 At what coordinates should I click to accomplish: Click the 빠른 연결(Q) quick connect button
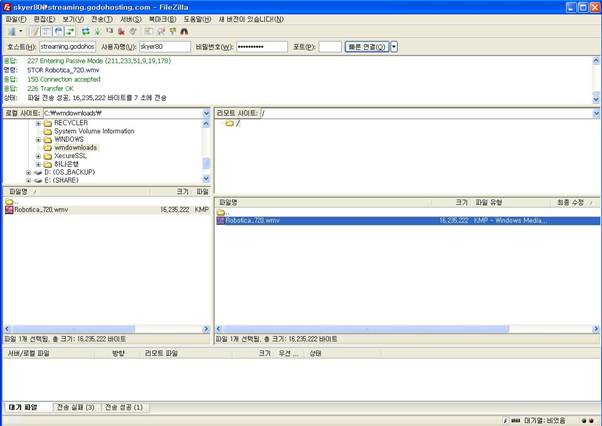(x=367, y=47)
